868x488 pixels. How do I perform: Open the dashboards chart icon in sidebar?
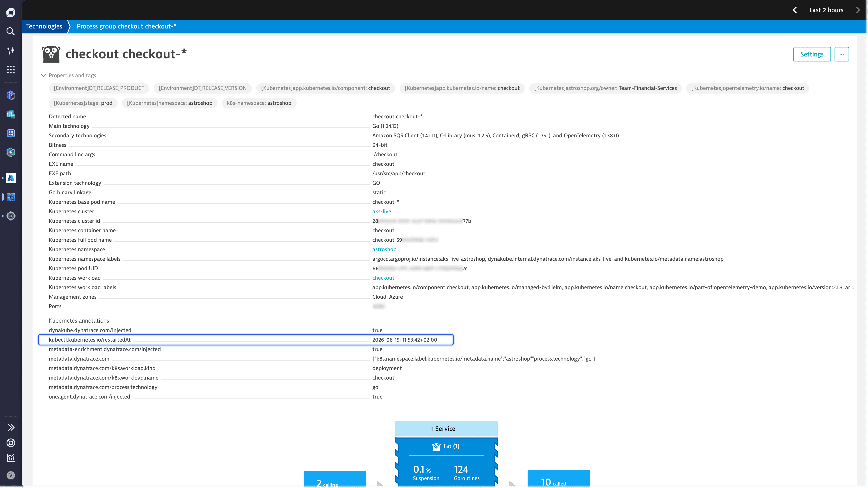tap(11, 115)
